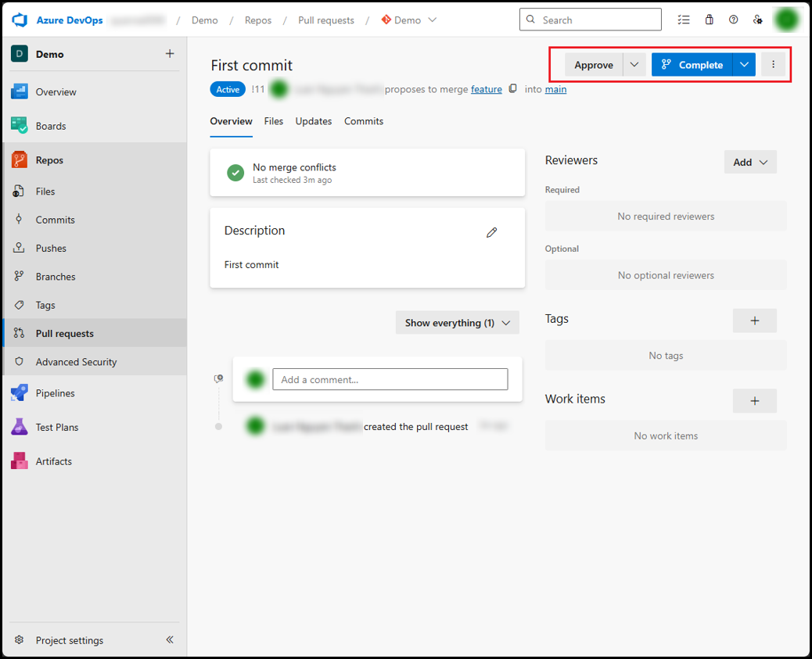Viewport: 812px width, 659px height.
Task: Collapse the sidebar with double chevron
Action: click(170, 640)
